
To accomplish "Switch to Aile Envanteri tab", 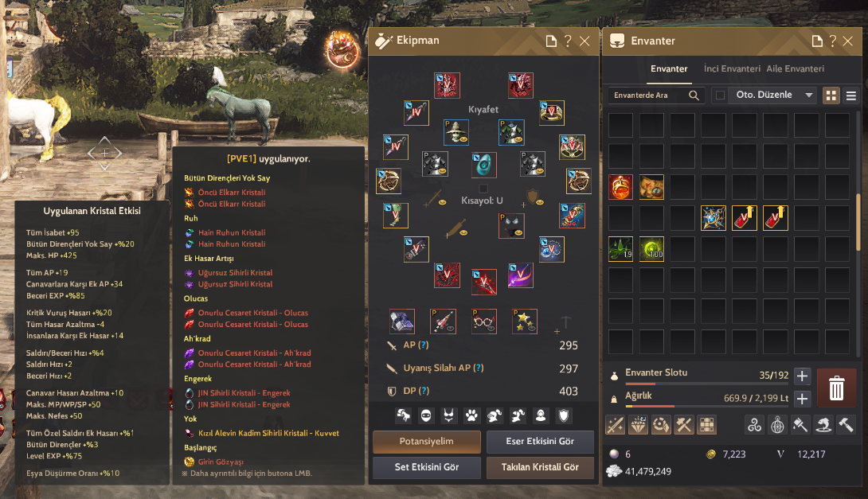I will (x=795, y=68).
